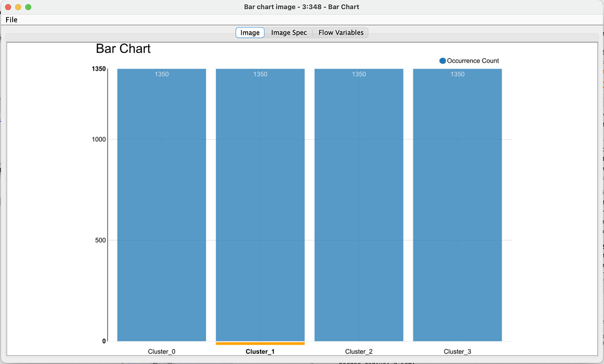Click the Cluster_2 axis label

tap(359, 351)
